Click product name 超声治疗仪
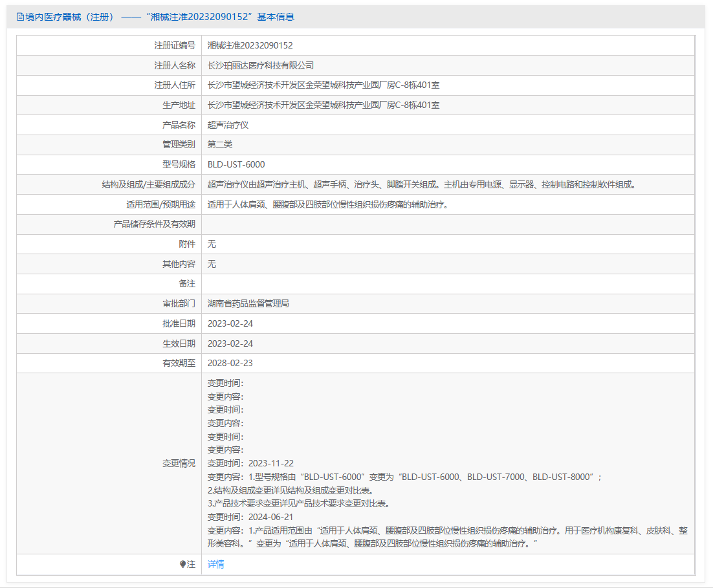Viewport: 713px width, 588px height. tap(228, 125)
